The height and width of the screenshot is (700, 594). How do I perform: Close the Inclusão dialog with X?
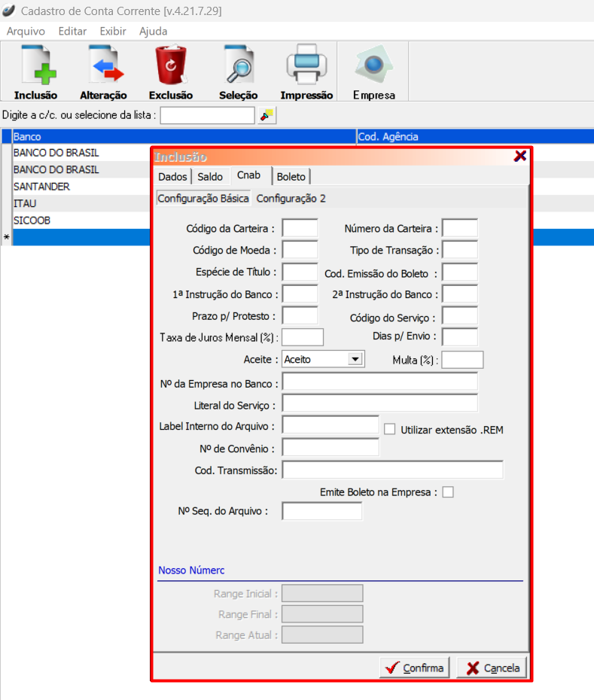click(x=519, y=156)
